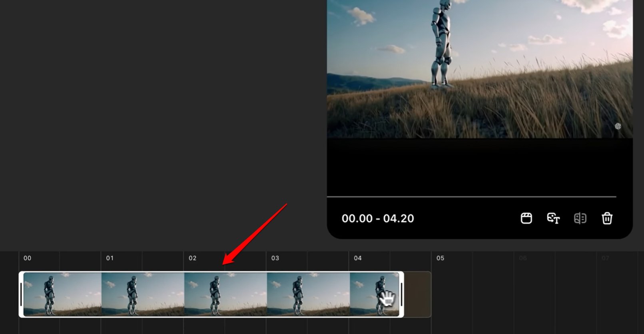Viewport: 644px width, 334px height.
Task: Click the split clip icon
Action: (x=580, y=218)
